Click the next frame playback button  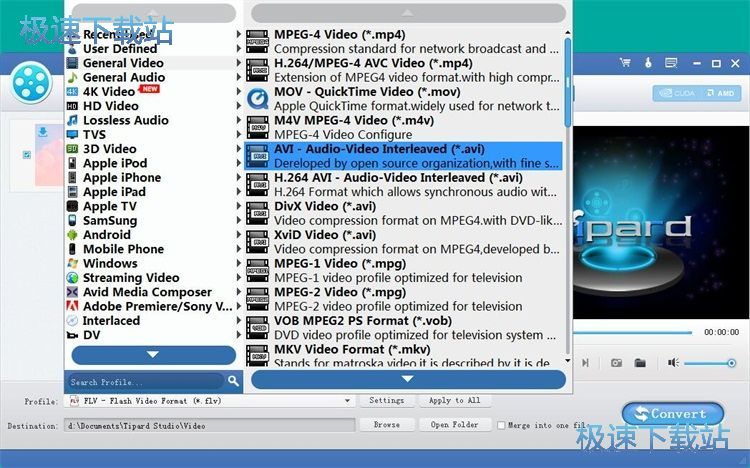(x=585, y=363)
